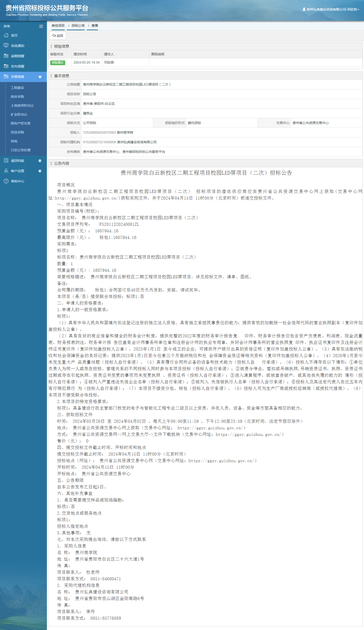364x630 pixels.
Task: Click the 发布媒体 value
Action: coord(124,152)
